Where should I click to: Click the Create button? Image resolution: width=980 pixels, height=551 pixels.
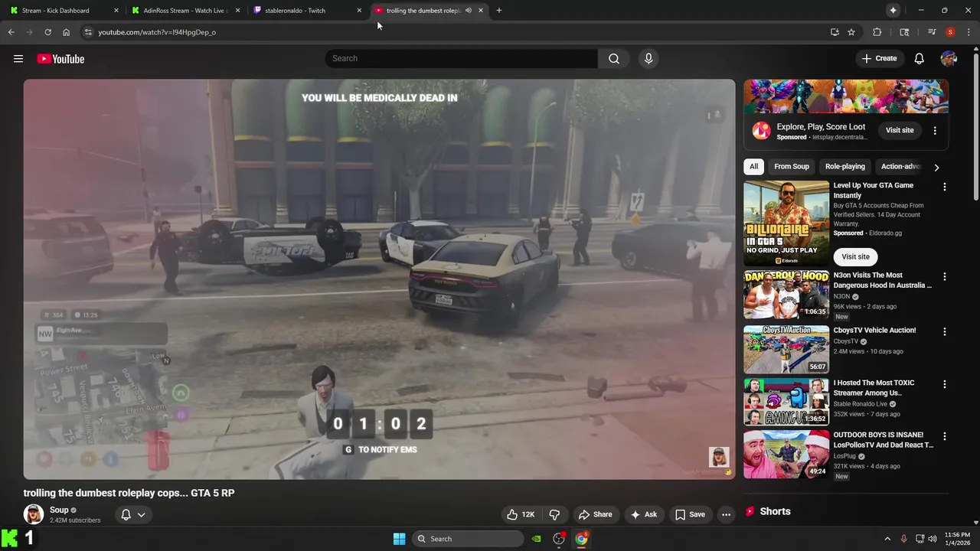[879, 59]
